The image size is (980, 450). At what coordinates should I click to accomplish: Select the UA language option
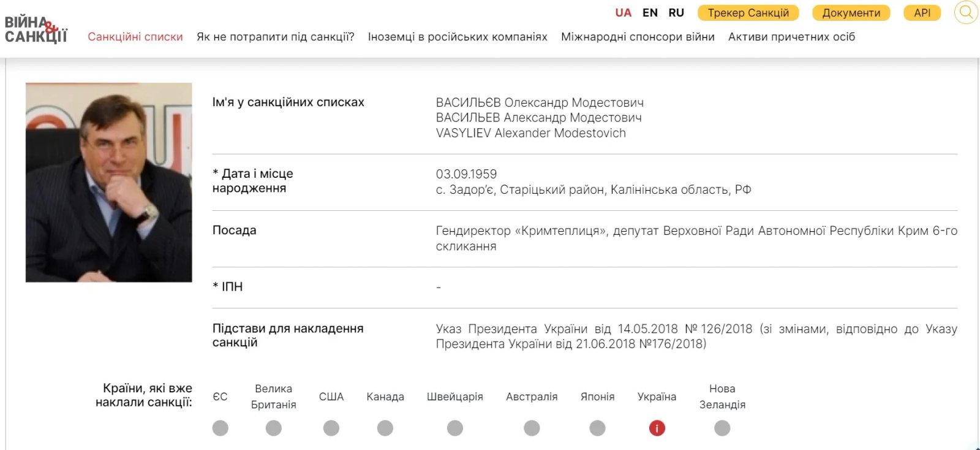(624, 13)
